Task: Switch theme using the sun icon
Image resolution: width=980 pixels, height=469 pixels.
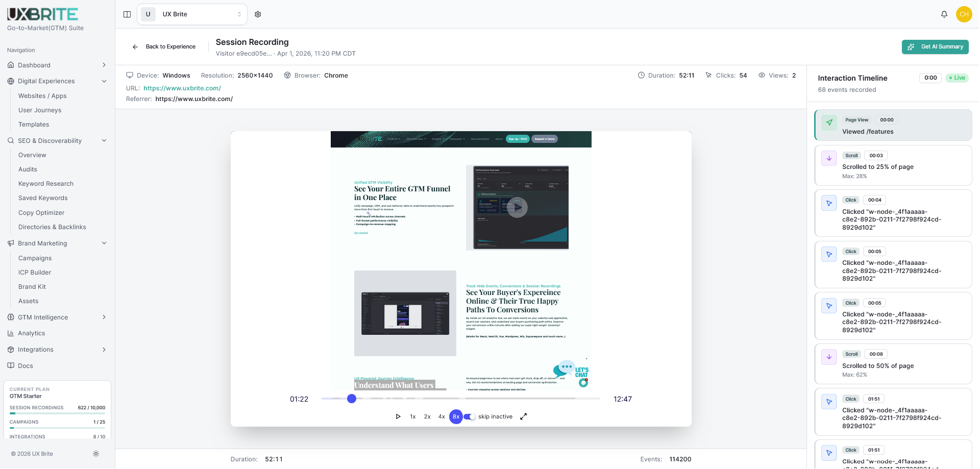Action: tap(96, 454)
